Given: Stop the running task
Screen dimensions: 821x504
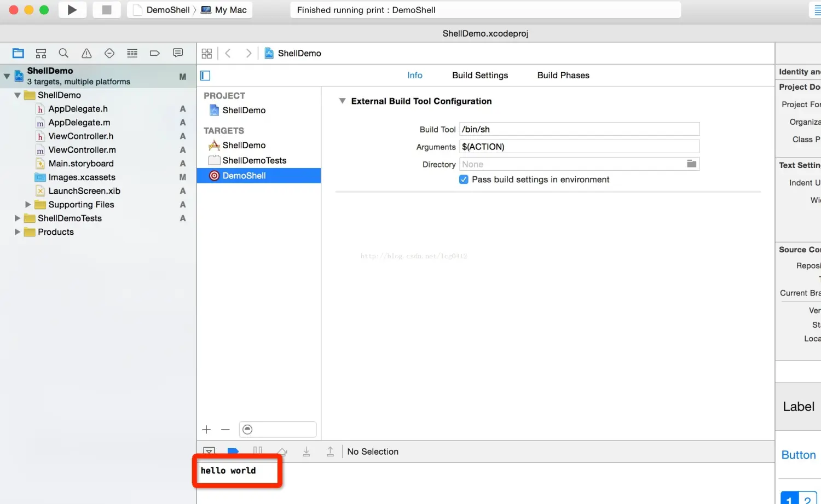Looking at the screenshot, I should coord(107,10).
